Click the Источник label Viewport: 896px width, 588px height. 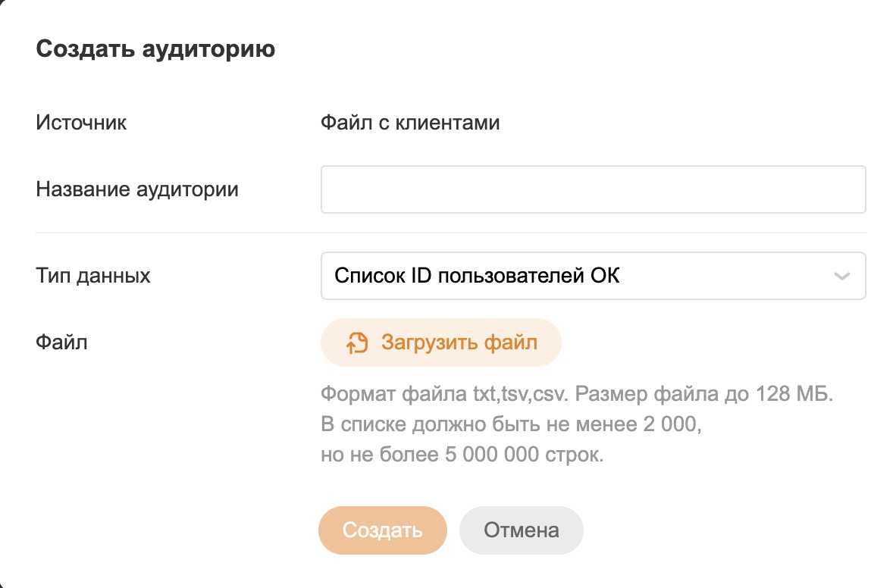[81, 123]
